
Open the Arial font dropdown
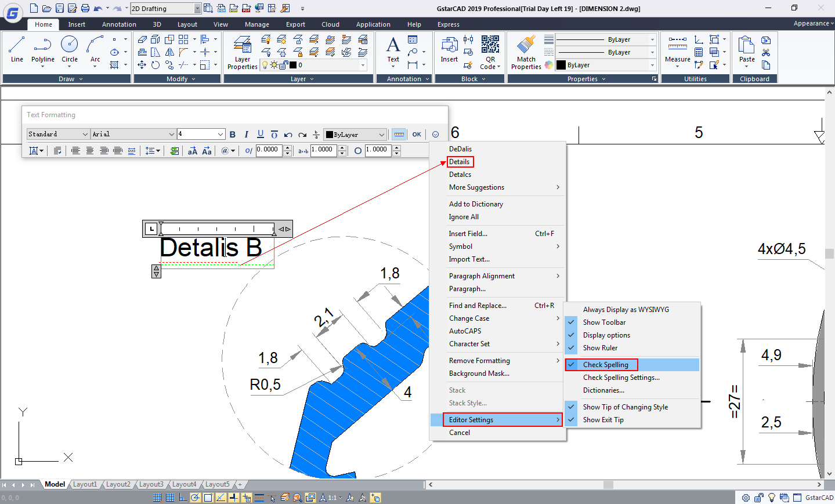[133, 134]
